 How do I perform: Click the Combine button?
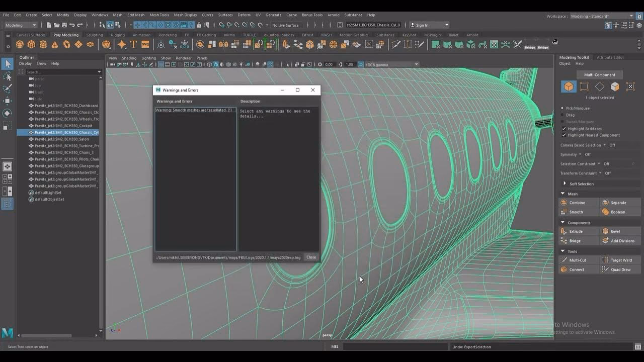coord(579,203)
